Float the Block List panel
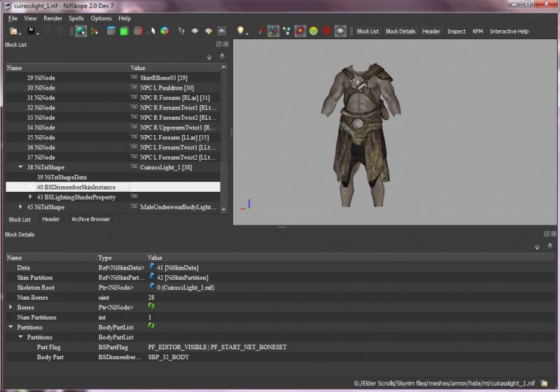The height and width of the screenshot is (392, 560). pos(219,44)
